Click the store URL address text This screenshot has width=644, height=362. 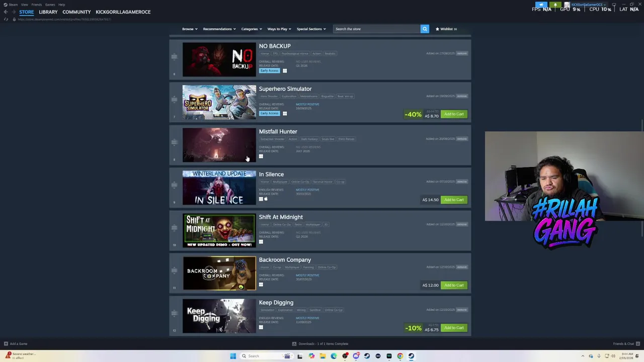coord(64,19)
